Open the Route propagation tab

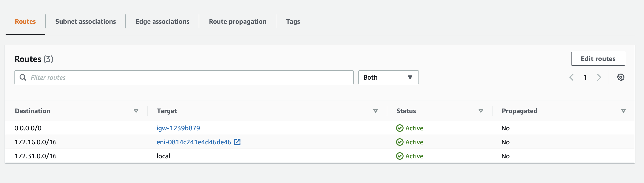237,22
